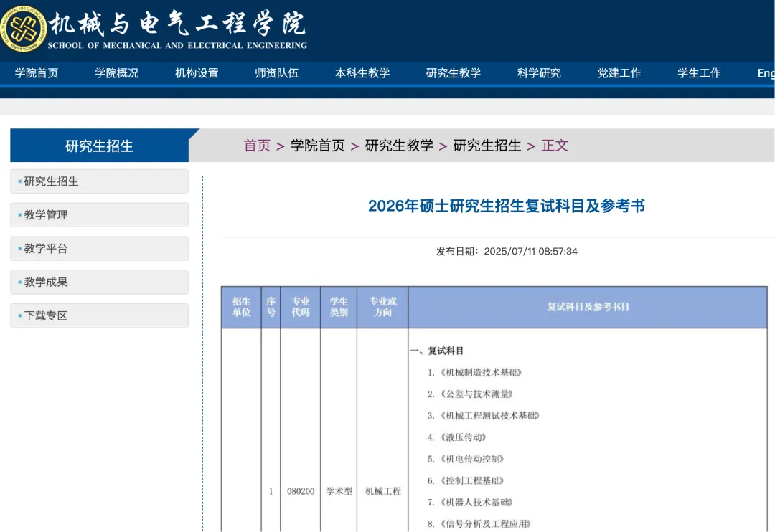Click the 机械与电气工程学院 banner title
The image size is (775, 532).
tap(177, 23)
